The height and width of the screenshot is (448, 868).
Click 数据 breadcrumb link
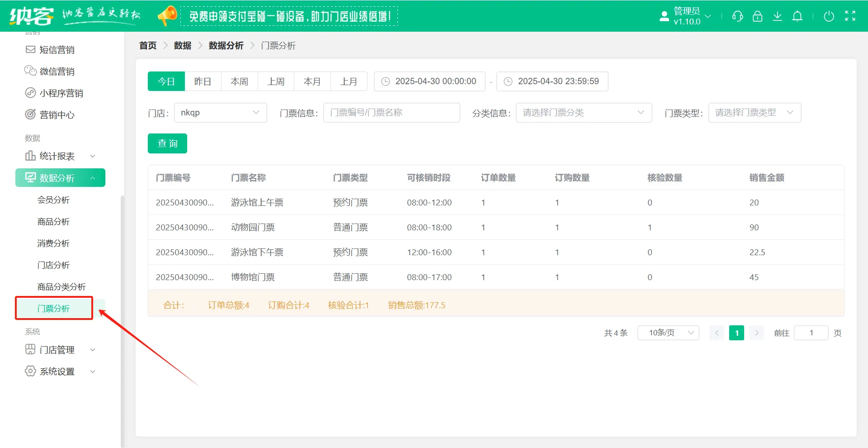(x=183, y=46)
